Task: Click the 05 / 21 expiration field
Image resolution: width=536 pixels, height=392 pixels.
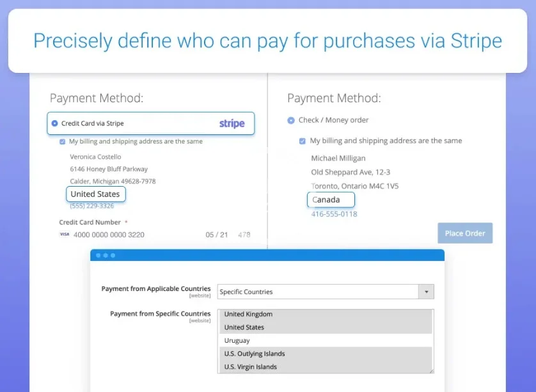Action: [216, 235]
